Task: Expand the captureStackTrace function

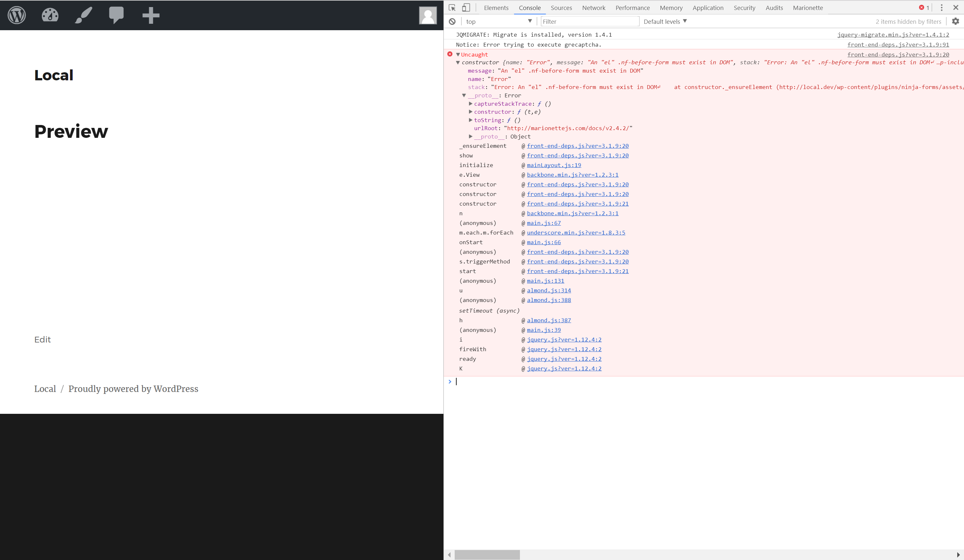Action: click(470, 104)
